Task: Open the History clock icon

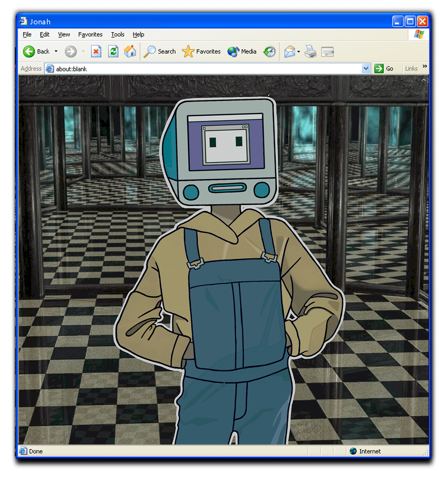Action: [x=270, y=51]
